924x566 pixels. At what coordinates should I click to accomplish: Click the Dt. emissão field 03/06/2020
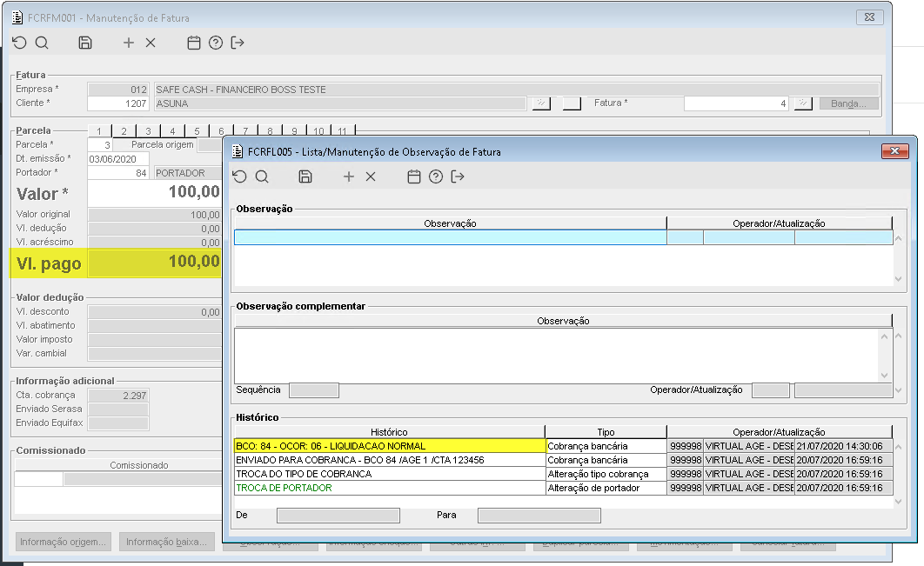(x=117, y=159)
